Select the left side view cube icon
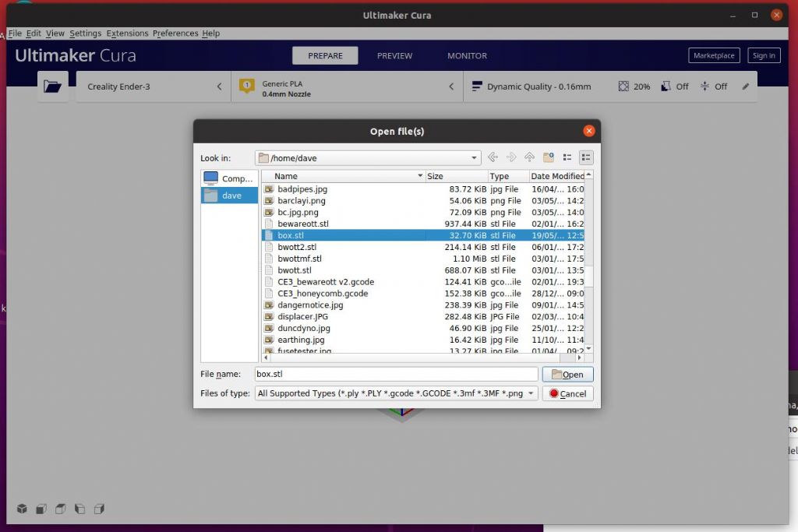This screenshot has height=532, width=798. tap(80, 509)
